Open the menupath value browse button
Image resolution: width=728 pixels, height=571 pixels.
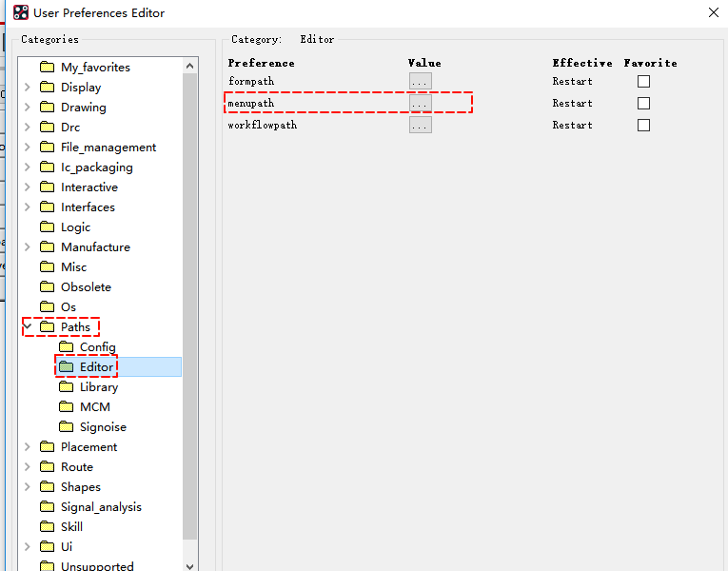(420, 104)
